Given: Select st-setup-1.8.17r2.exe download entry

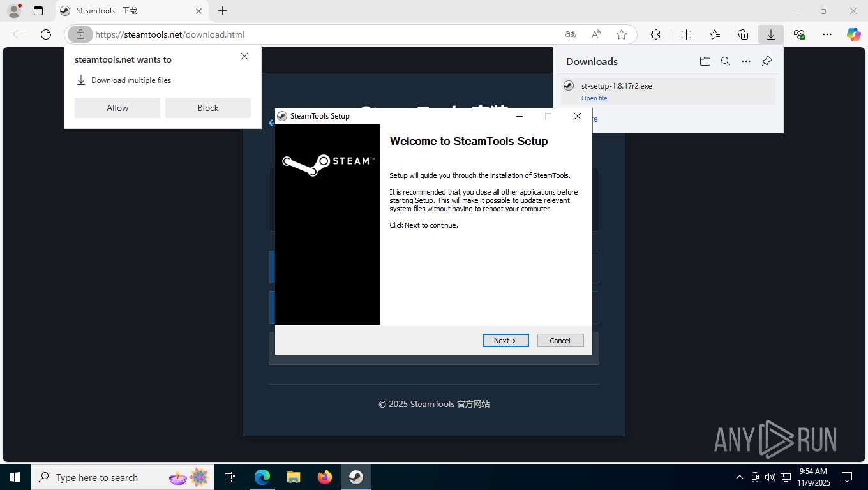Looking at the screenshot, I should [x=668, y=91].
